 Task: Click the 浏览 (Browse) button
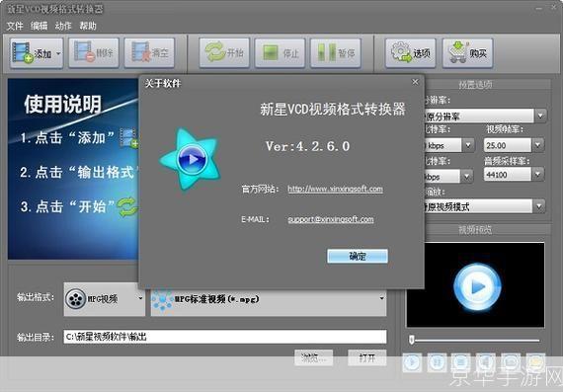pyautogui.click(x=313, y=357)
